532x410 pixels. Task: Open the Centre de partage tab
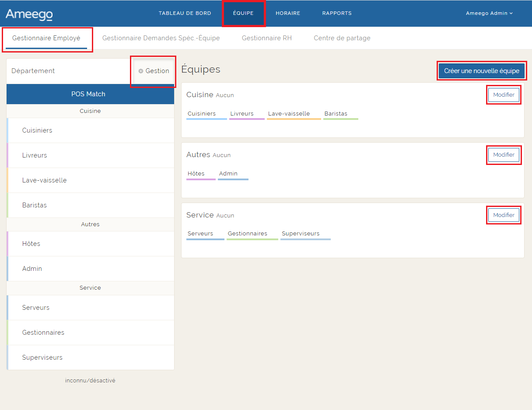[342, 38]
